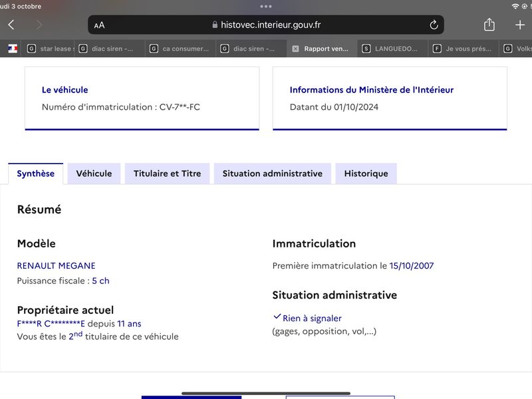The width and height of the screenshot is (532, 399).
Task: Click the 5 ch fiscal power value
Action: tap(101, 281)
